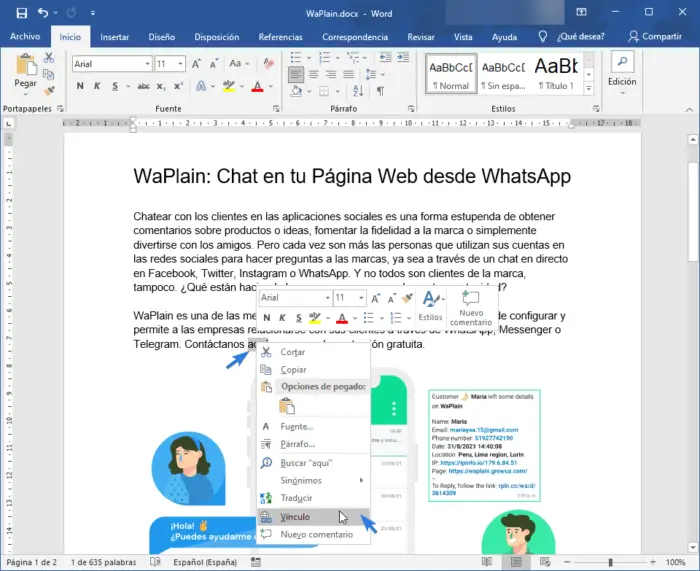Click Español (España) language in status bar
The width and height of the screenshot is (700, 571).
(205, 562)
